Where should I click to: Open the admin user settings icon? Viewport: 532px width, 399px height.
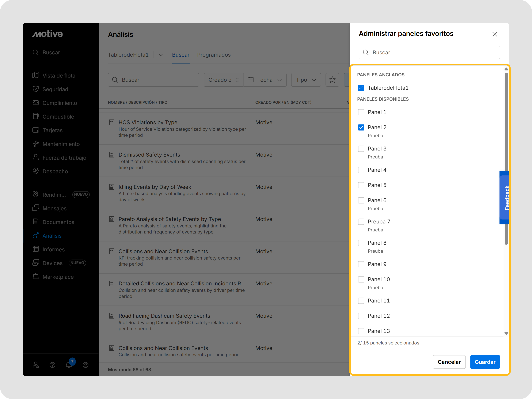click(x=36, y=365)
